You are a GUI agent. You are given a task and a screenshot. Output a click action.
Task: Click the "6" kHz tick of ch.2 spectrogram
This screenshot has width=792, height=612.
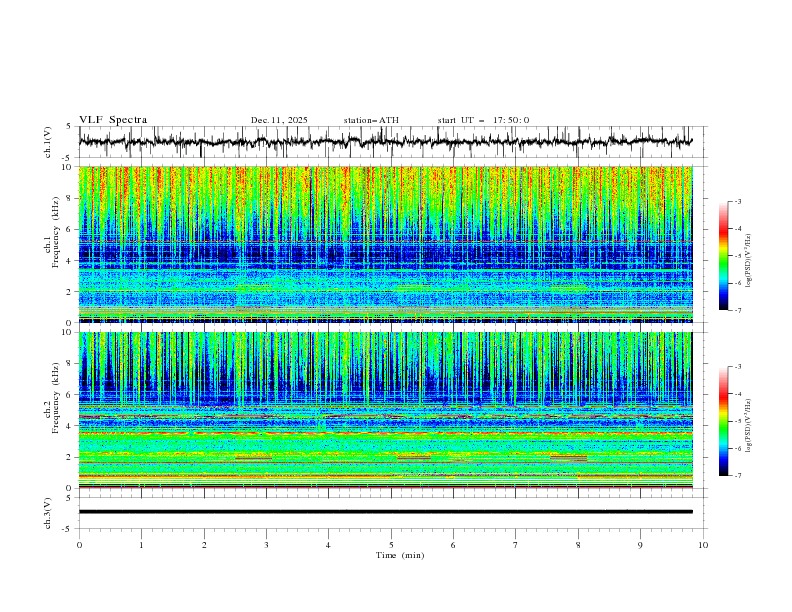pyautogui.click(x=70, y=395)
